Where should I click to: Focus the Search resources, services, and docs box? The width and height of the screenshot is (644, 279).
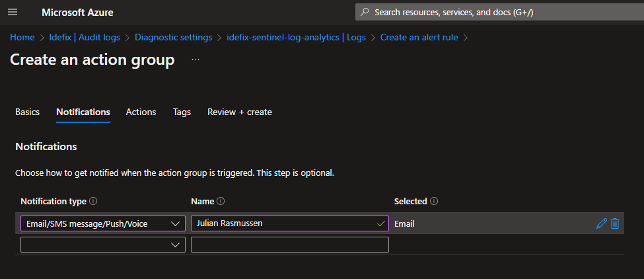pyautogui.click(x=499, y=12)
